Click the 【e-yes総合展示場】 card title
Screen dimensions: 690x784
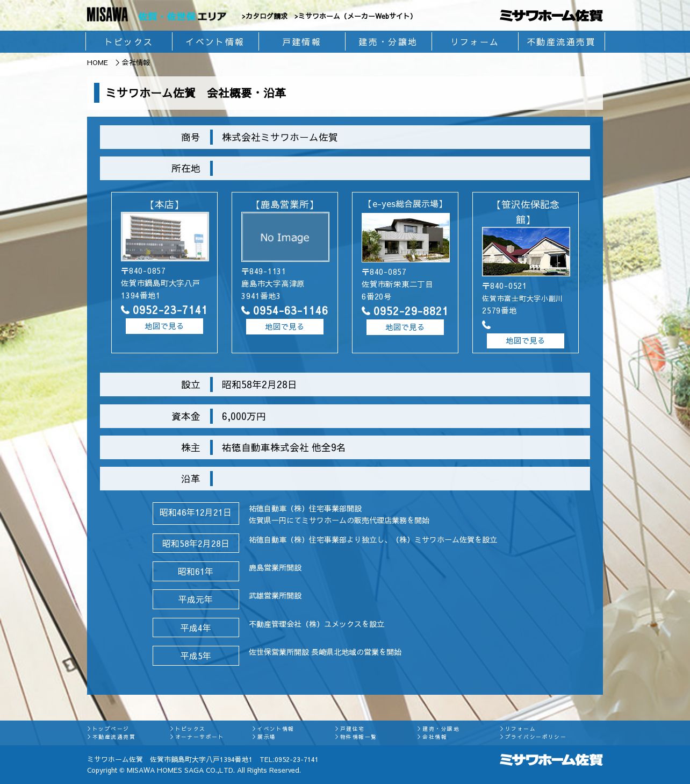[405, 204]
